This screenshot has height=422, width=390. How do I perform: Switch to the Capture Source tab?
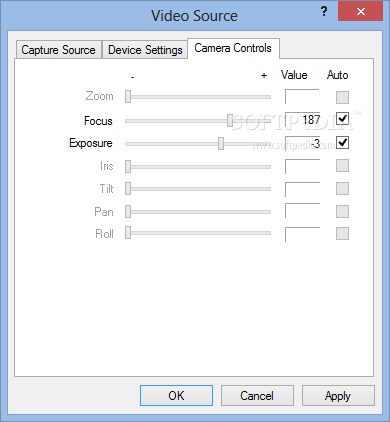58,50
